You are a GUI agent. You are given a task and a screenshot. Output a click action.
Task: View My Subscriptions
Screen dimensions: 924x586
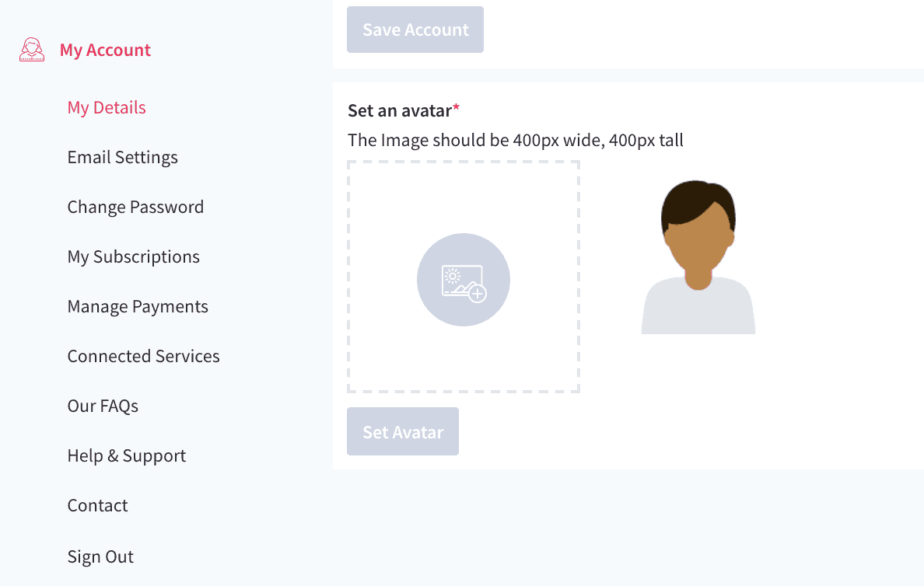(133, 256)
